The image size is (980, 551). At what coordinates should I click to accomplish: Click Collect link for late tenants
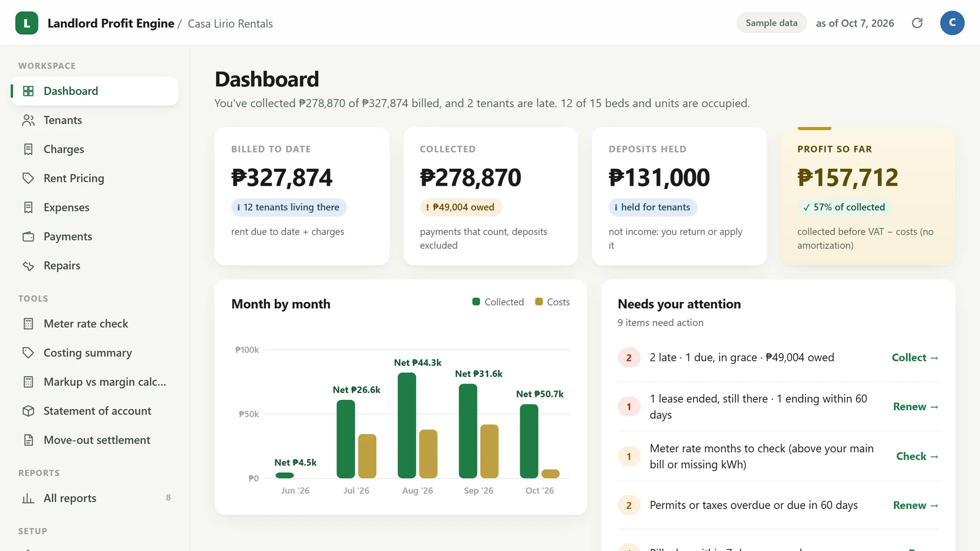915,358
